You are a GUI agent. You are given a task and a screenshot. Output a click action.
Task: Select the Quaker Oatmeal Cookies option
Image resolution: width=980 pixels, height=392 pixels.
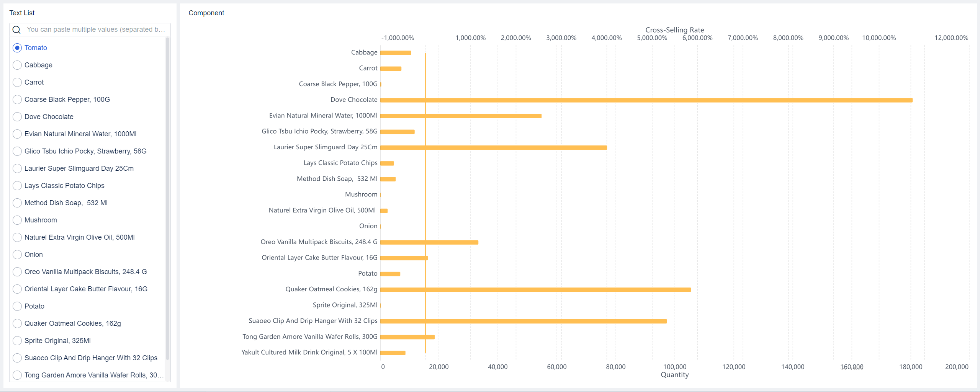[17, 323]
